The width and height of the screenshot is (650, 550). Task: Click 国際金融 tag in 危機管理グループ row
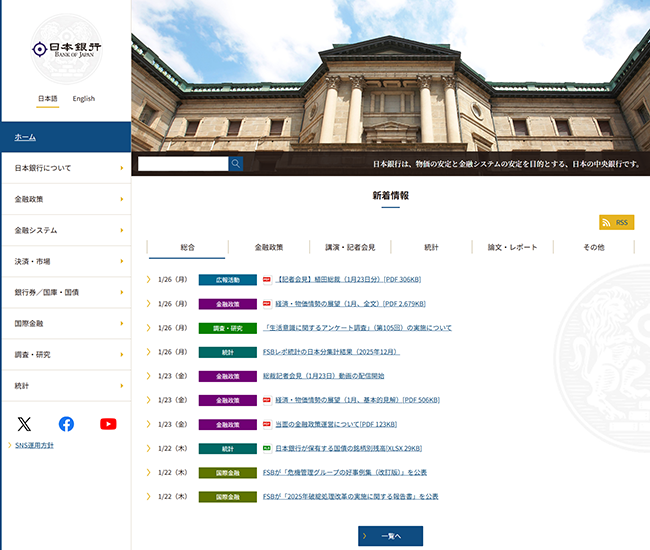(x=228, y=473)
